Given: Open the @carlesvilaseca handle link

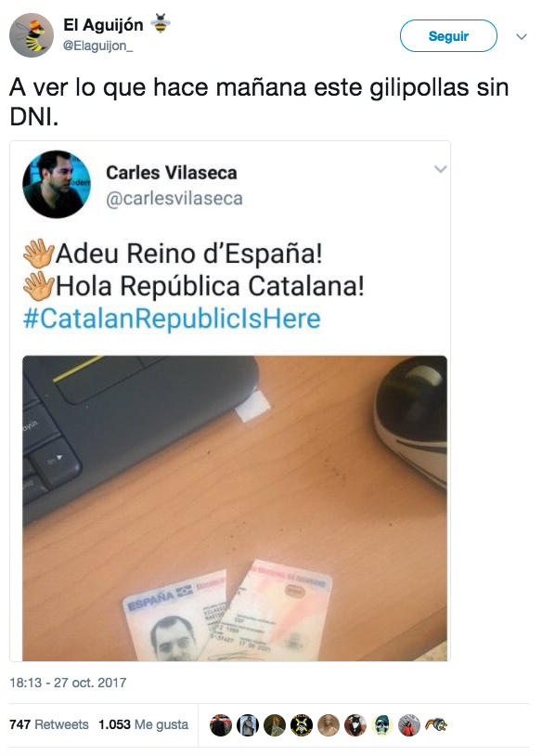Looking at the screenshot, I should 174,198.
